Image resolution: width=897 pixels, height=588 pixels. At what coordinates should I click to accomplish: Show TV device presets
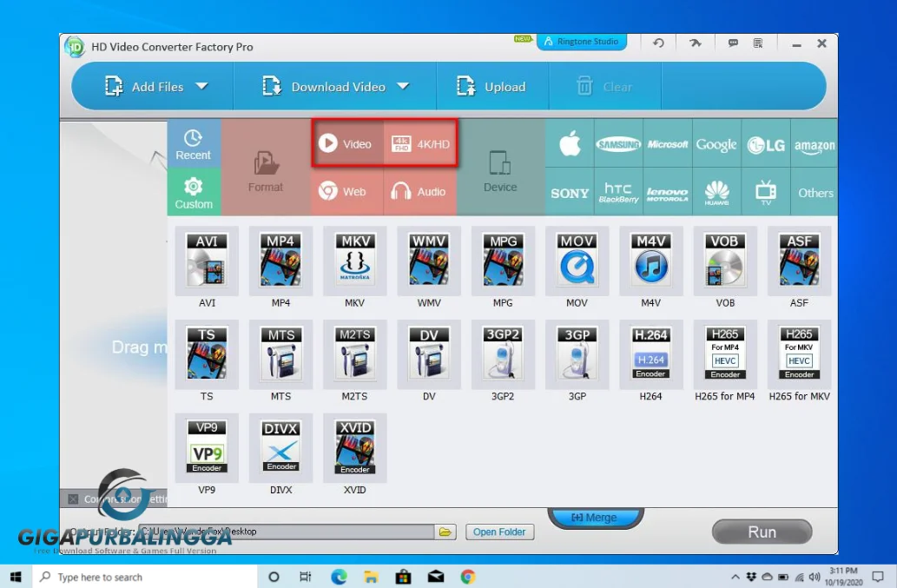pyautogui.click(x=765, y=192)
